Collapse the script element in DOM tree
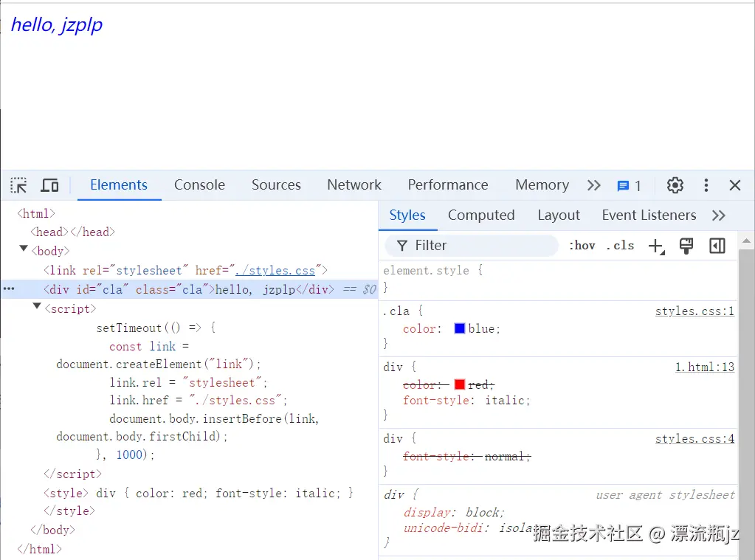 (x=36, y=308)
